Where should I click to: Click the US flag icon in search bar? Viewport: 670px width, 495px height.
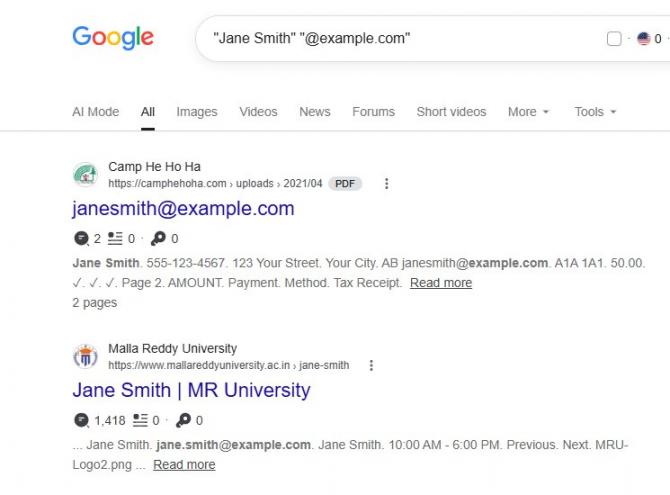tap(644, 39)
